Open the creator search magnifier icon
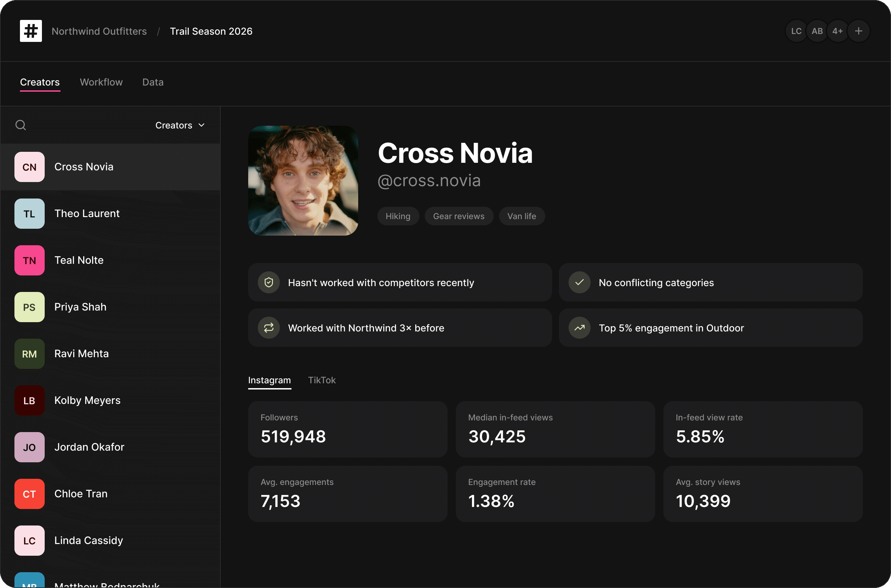 click(21, 125)
